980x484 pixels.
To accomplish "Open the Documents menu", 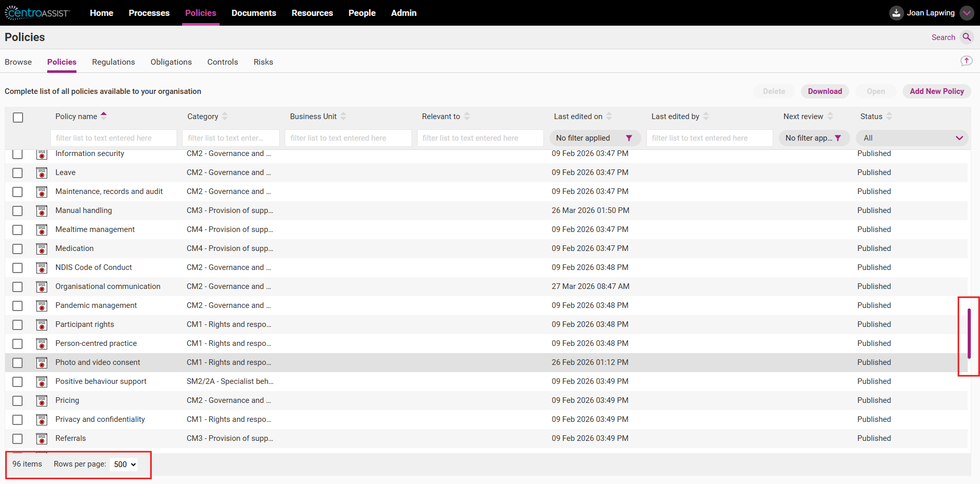I will tap(254, 13).
